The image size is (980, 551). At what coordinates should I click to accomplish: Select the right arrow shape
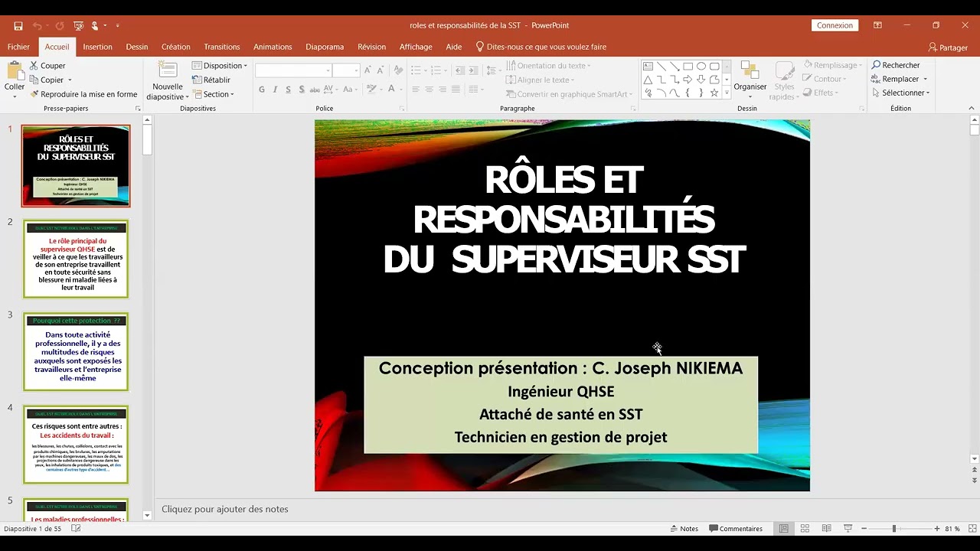coord(688,80)
